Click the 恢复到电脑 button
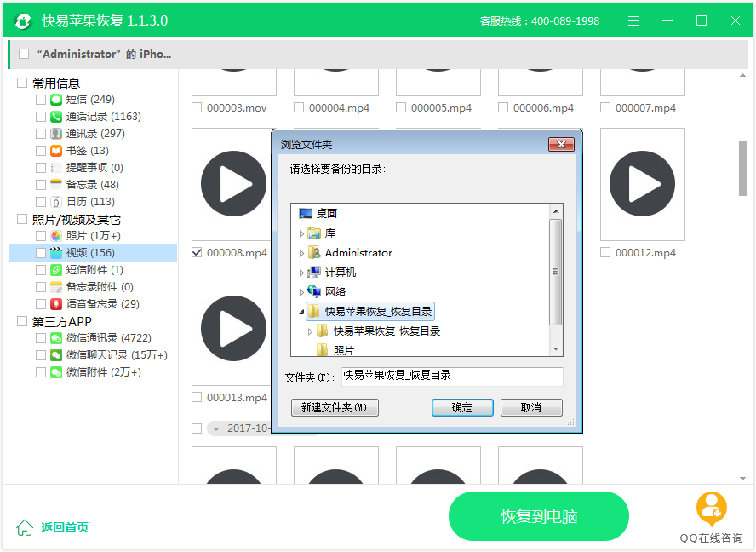 click(x=539, y=516)
